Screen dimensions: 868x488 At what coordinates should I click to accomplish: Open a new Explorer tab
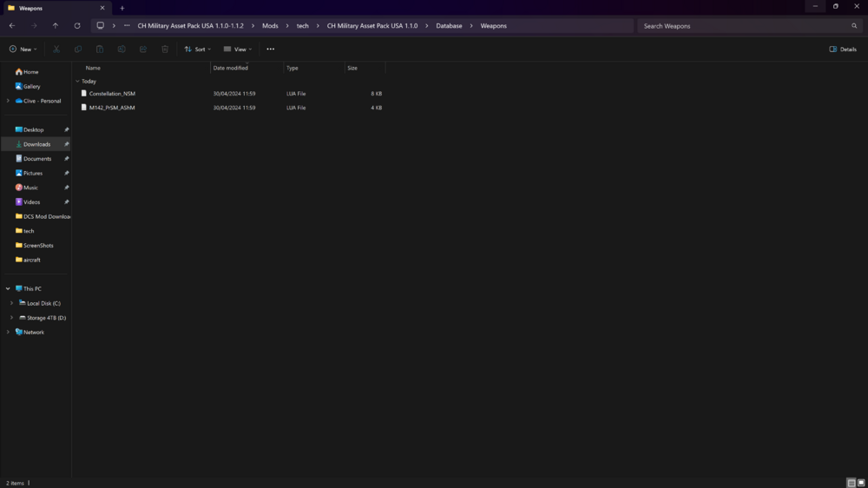(122, 9)
